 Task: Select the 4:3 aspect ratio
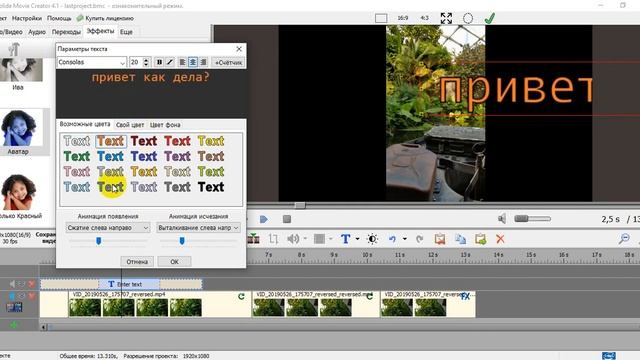(x=424, y=18)
